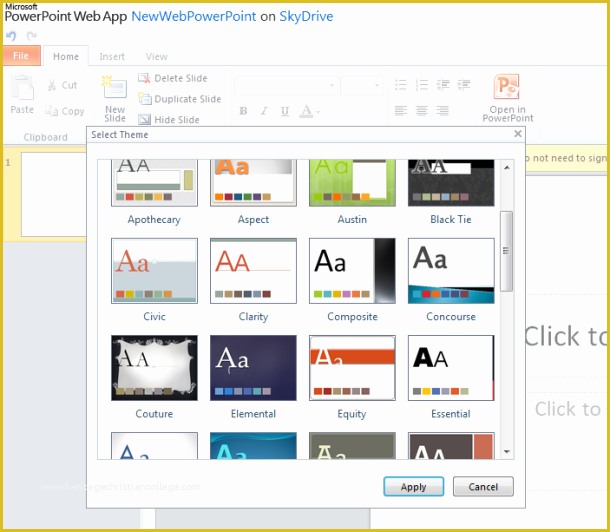Image resolution: width=610 pixels, height=532 pixels.
Task: Click the theme list scroll up arrow
Action: (x=507, y=168)
